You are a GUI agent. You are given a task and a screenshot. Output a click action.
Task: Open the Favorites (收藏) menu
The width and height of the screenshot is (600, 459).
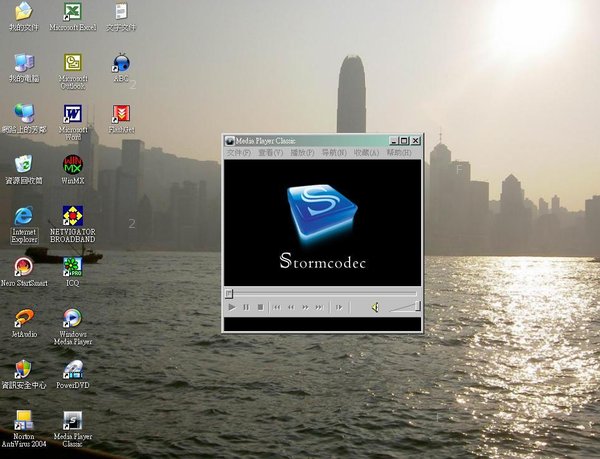pyautogui.click(x=367, y=153)
